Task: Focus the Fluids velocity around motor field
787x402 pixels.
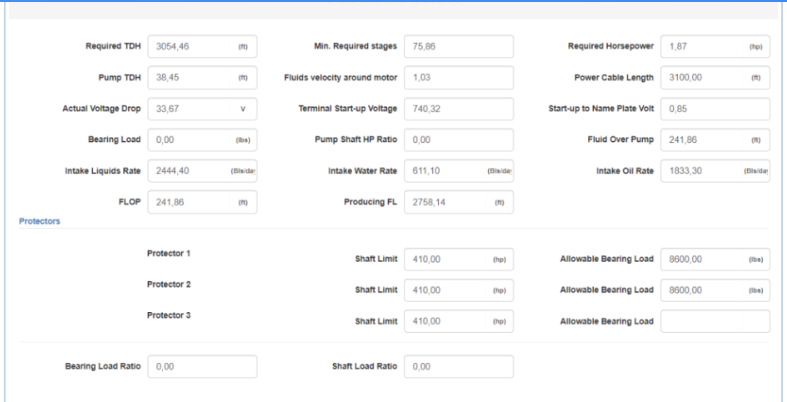Action: 459,78
